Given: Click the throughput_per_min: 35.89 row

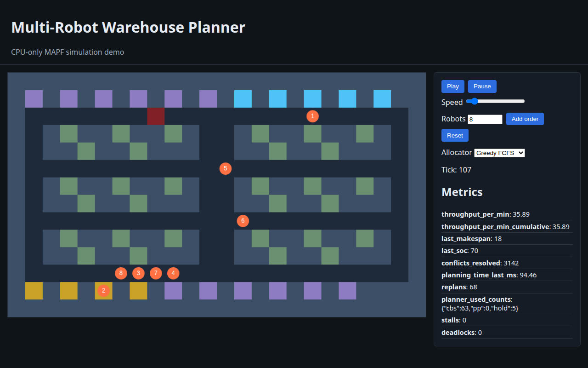Looking at the screenshot, I should click(x=507, y=214).
